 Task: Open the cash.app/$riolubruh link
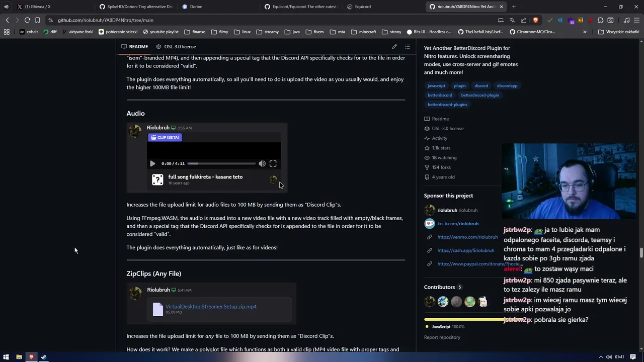click(x=466, y=250)
